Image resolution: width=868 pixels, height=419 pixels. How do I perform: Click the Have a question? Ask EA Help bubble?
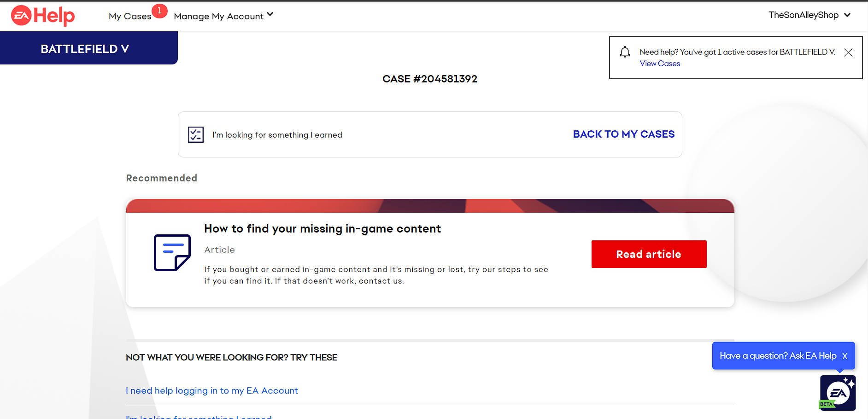click(778, 356)
